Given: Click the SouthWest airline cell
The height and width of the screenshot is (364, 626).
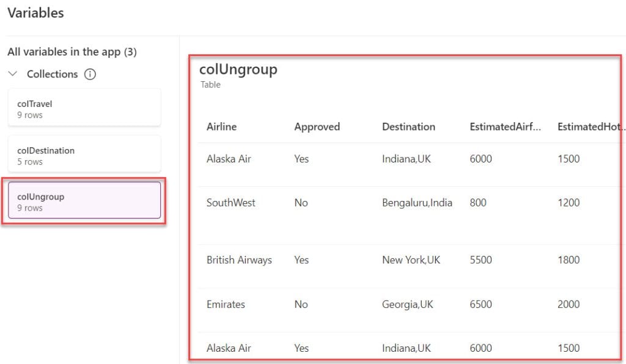Looking at the screenshot, I should click(230, 203).
